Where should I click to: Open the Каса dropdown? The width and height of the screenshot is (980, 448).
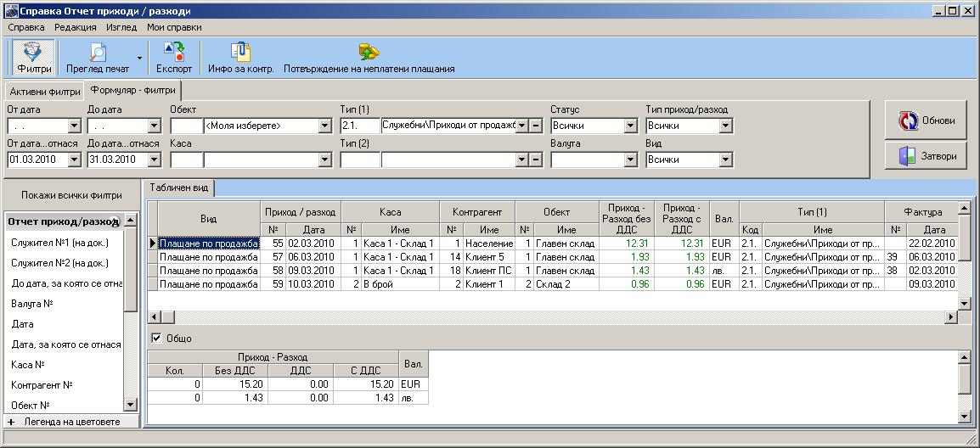point(325,160)
